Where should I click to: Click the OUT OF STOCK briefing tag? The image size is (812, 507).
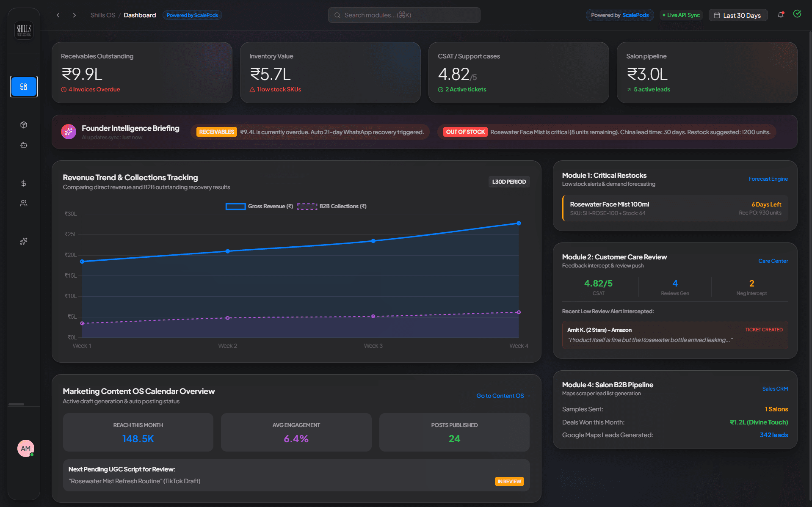(x=465, y=132)
